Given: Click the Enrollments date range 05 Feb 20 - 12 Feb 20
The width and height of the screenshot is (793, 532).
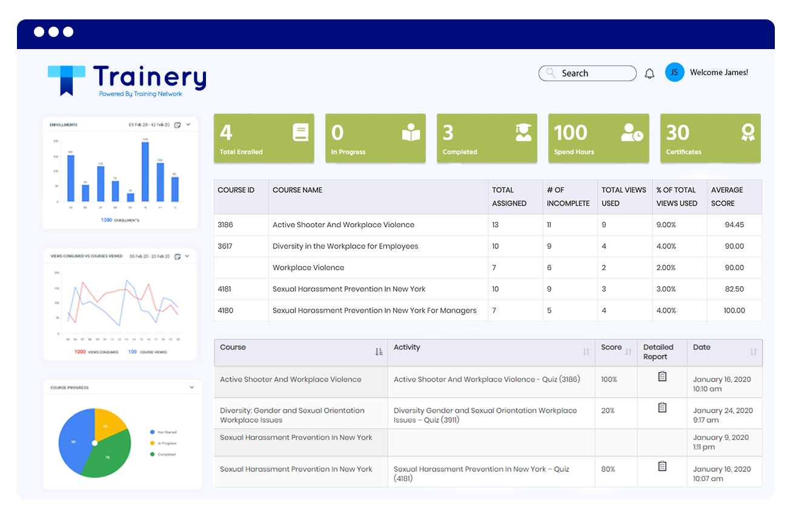Looking at the screenshot, I should [150, 125].
